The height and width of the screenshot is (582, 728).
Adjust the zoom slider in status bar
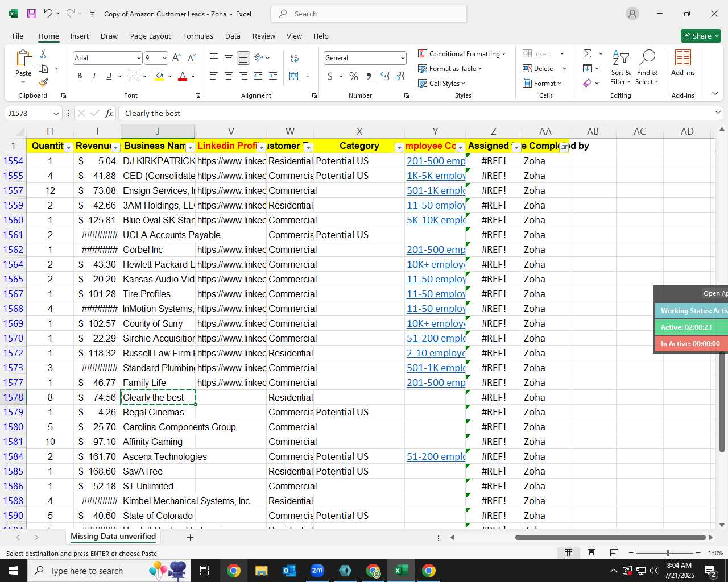point(668,553)
